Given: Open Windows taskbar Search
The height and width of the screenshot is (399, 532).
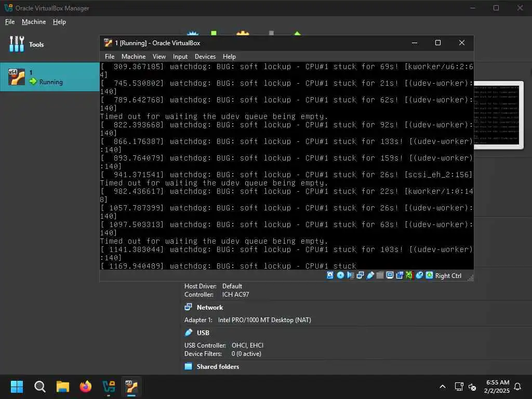Looking at the screenshot, I should click(x=39, y=387).
